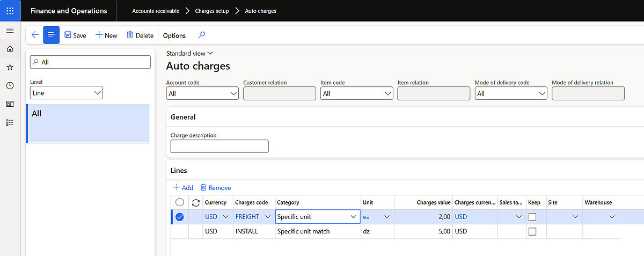Image resolution: width=644 pixels, height=256 pixels.
Task: Toggle the list pane button
Action: pos(52,35)
